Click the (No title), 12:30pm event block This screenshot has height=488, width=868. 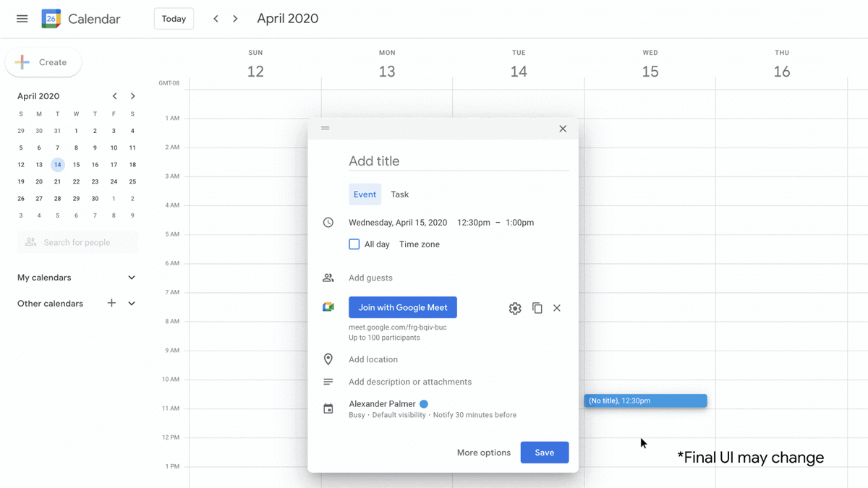645,401
